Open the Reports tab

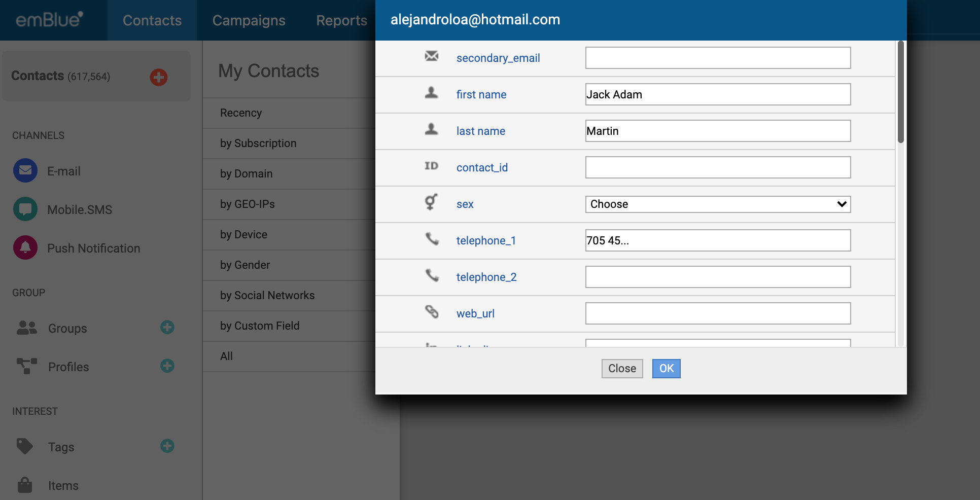click(x=341, y=20)
